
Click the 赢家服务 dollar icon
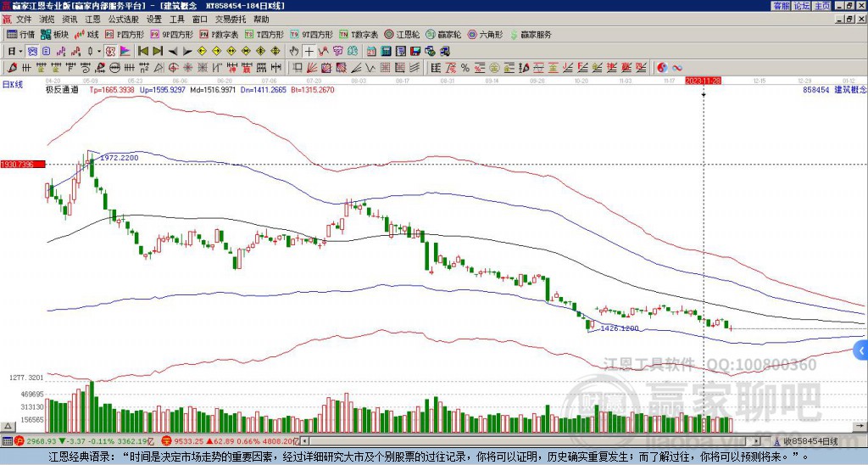515,35
